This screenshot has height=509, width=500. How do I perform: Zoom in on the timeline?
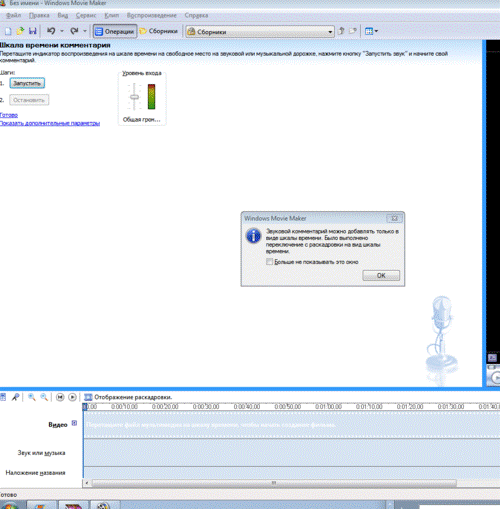32,397
